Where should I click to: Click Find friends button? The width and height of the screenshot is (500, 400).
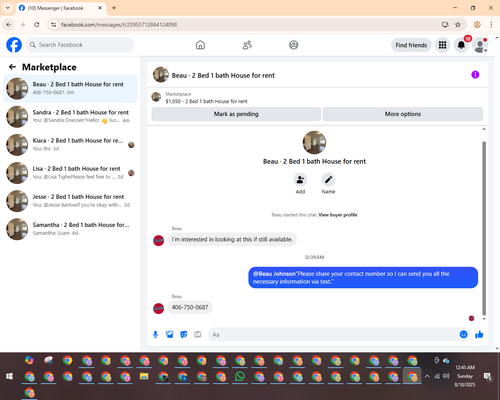point(411,45)
